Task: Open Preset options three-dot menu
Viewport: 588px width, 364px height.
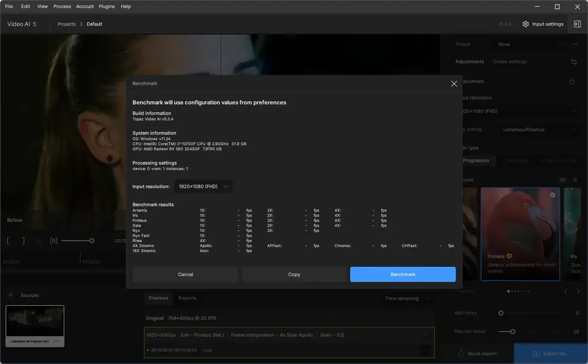Action: click(x=575, y=44)
